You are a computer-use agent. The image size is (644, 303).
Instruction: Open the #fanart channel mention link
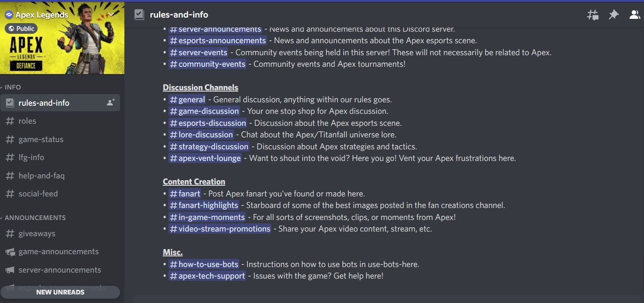(x=185, y=193)
